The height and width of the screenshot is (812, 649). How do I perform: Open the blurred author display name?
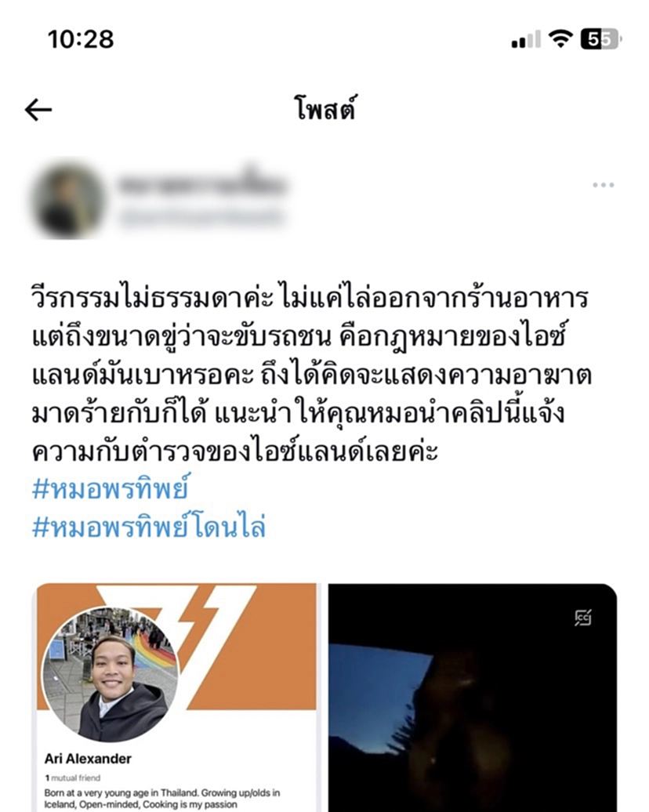tap(201, 184)
